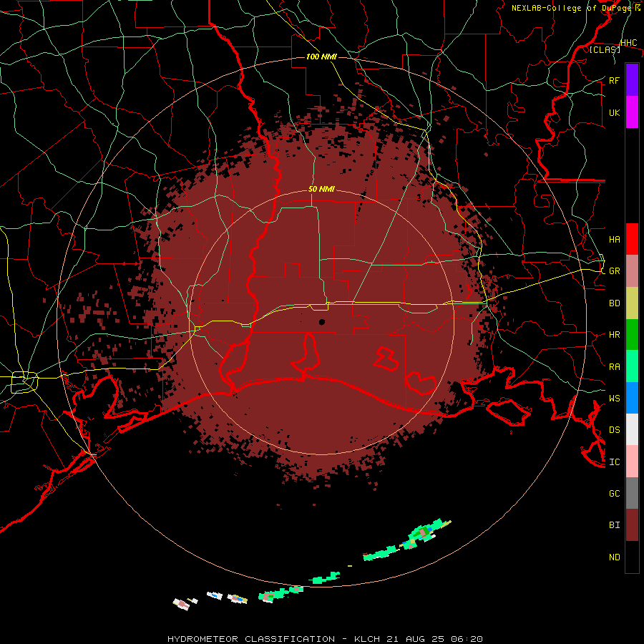644x644 pixels.
Task: Click the BD yellow legend swatch
Action: 632,303
